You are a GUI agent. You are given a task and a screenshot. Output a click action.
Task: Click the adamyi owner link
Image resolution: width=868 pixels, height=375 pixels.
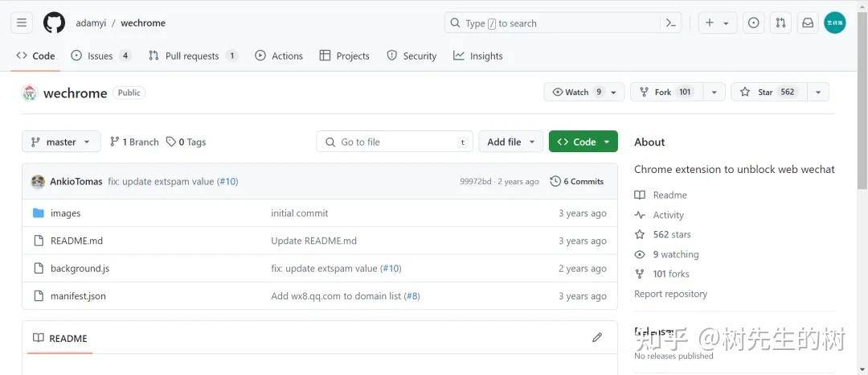click(x=91, y=23)
